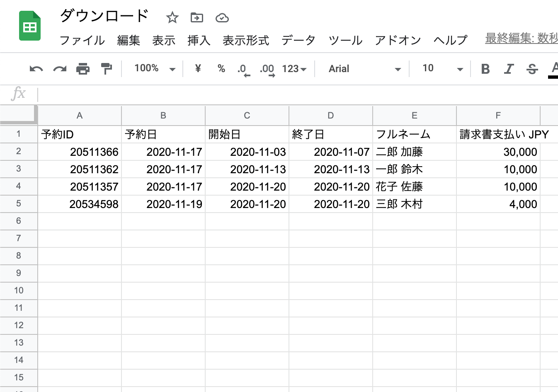Viewport: 558px width, 392px height.
Task: Click the Undo arrow icon
Action: click(36, 69)
